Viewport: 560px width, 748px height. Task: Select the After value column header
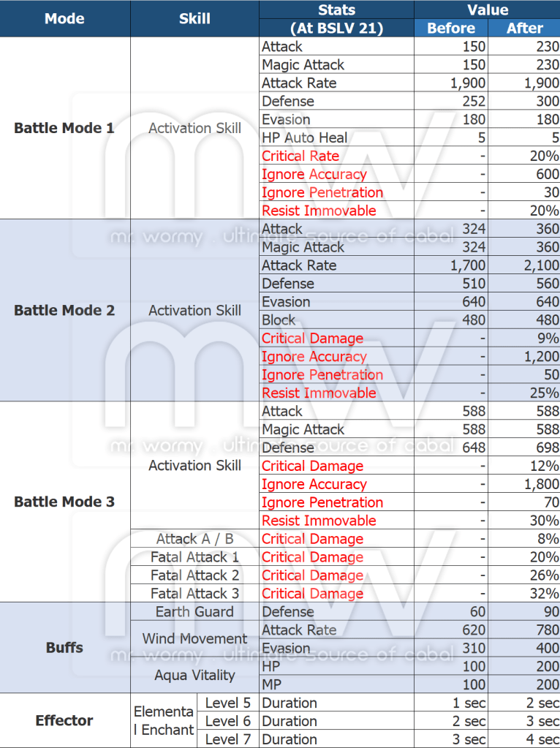pos(524,29)
